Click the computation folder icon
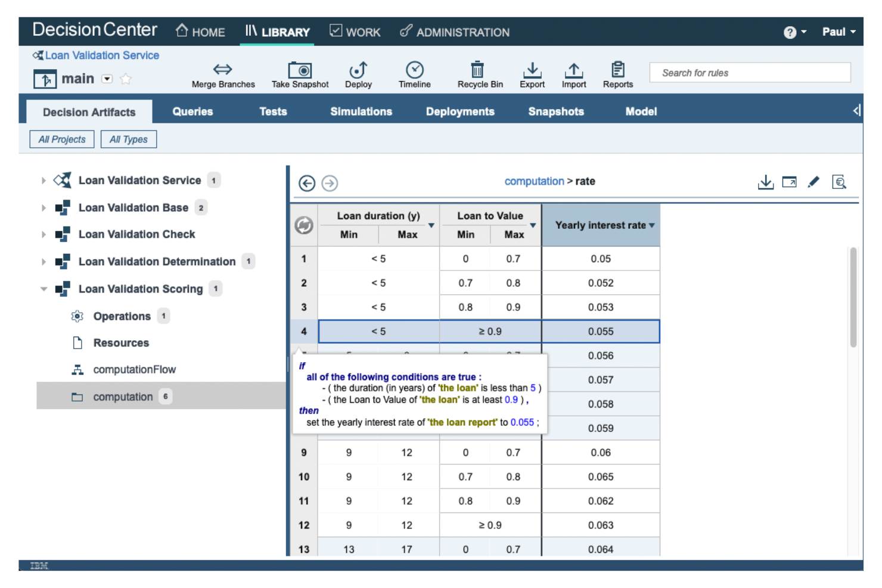 pyautogui.click(x=77, y=397)
